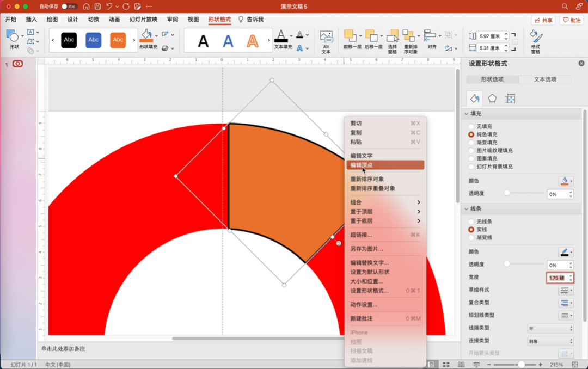Image resolution: width=588 pixels, height=369 pixels.
Task: Click the 对齐 align icon
Action: pyautogui.click(x=430, y=35)
